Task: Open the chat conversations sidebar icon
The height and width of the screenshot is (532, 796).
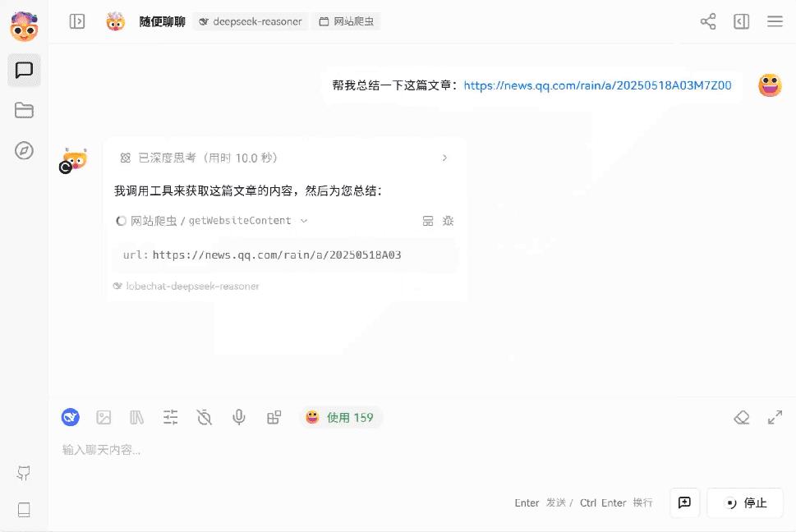Action: point(24,71)
